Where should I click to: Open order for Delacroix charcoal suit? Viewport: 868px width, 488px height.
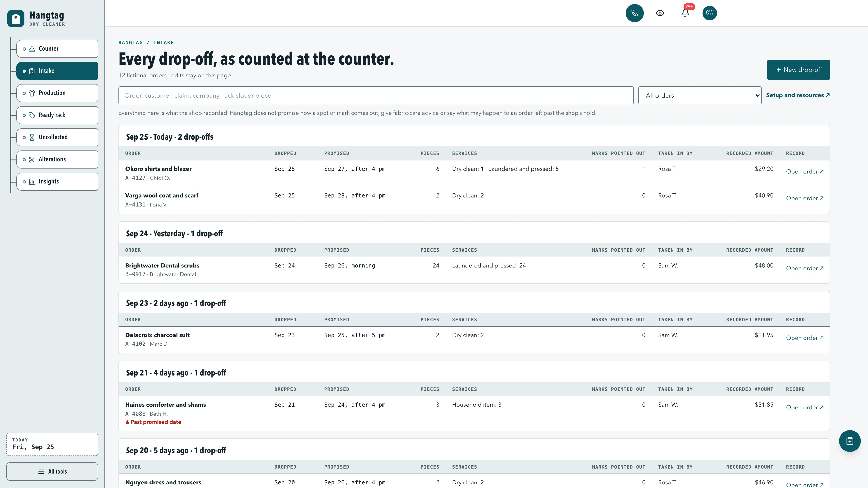pyautogui.click(x=805, y=338)
